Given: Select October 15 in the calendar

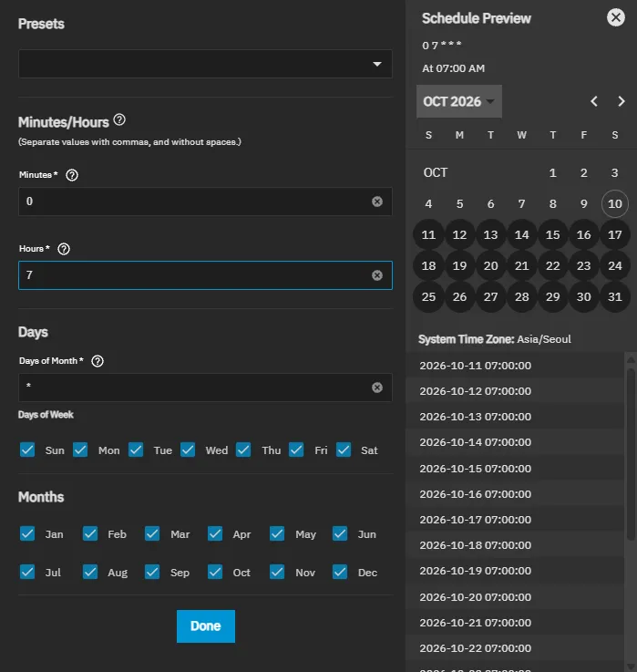Looking at the screenshot, I should [552, 235].
